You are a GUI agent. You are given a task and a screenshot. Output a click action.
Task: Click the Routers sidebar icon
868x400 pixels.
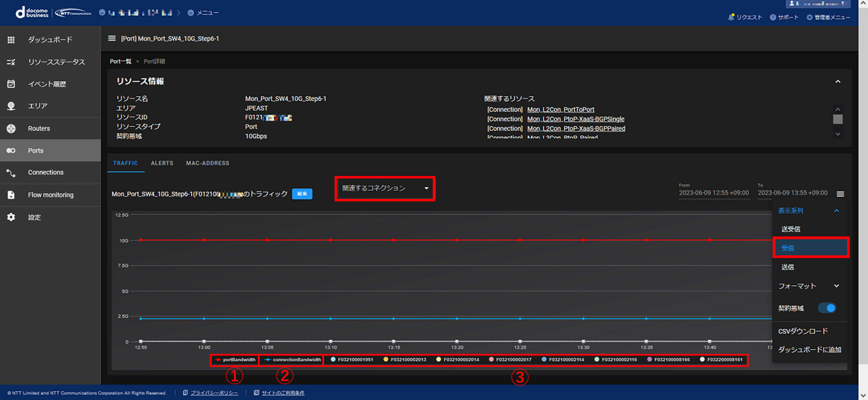(11, 128)
